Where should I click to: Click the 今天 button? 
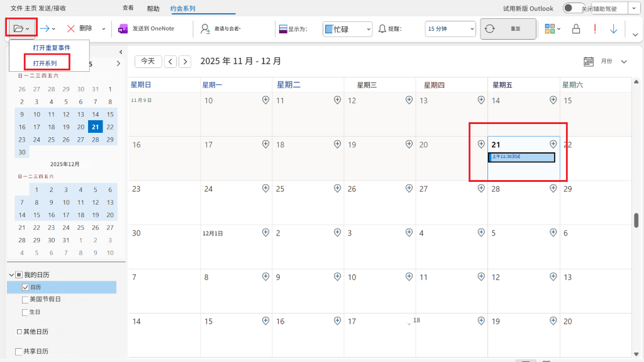click(148, 61)
